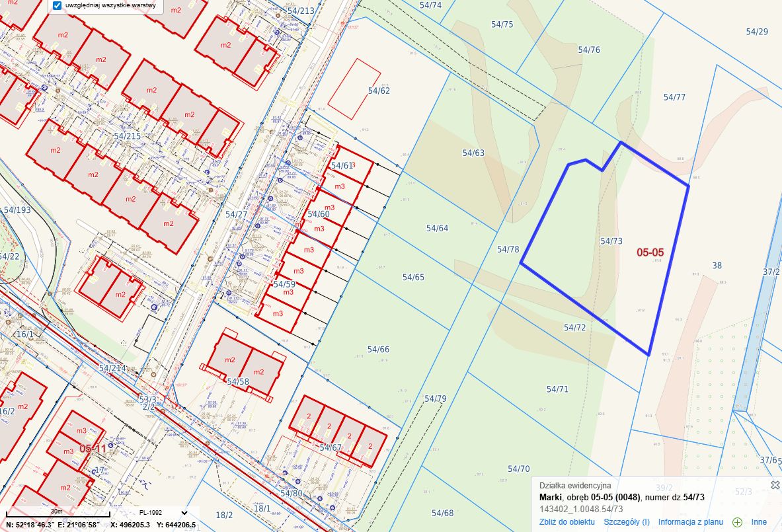This screenshot has width=782, height=532.
Task: Select parcel label 54/61
Action: click(x=342, y=165)
